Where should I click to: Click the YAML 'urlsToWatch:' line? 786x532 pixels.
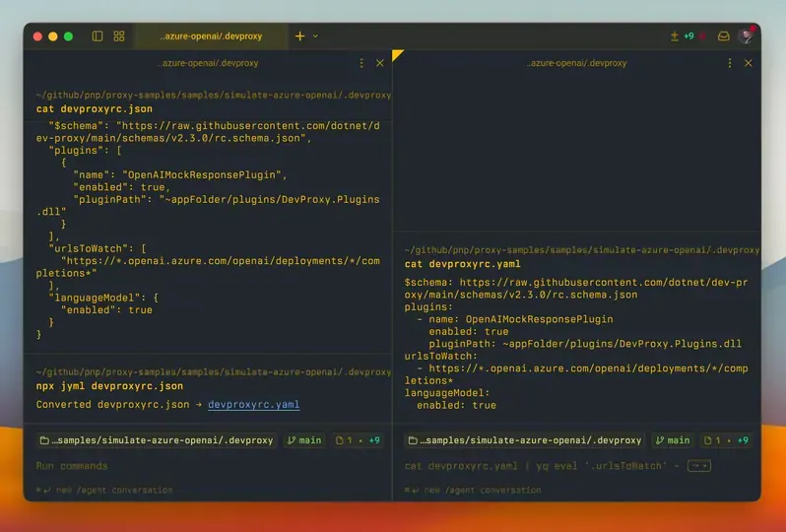pyautogui.click(x=441, y=356)
